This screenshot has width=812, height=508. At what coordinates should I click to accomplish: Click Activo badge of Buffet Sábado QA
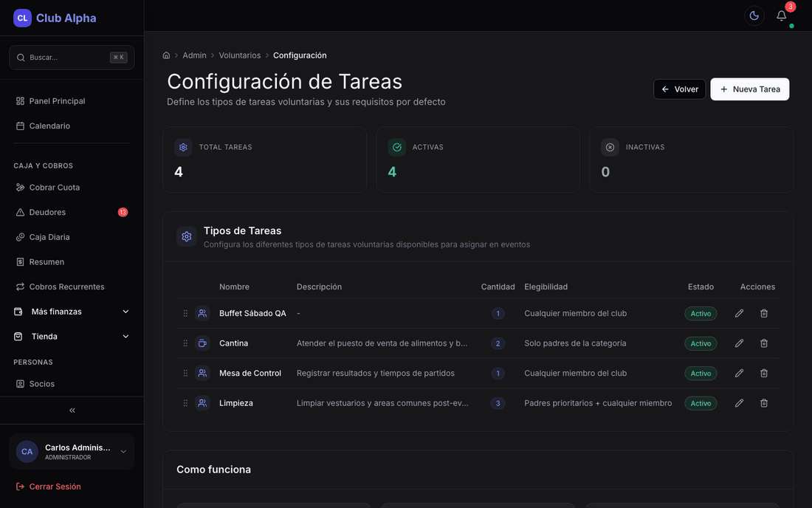701,313
